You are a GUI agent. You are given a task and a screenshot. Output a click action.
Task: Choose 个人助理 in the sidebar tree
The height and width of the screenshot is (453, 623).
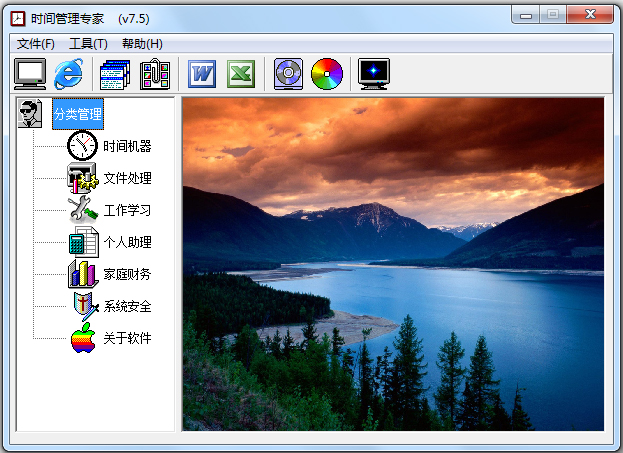[x=127, y=242]
